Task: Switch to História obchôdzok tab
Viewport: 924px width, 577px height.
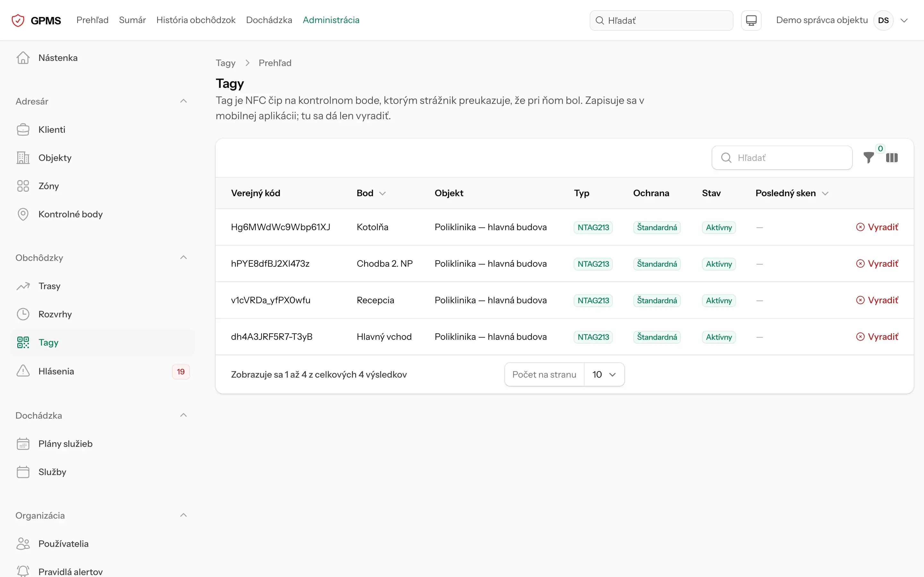Action: coord(196,20)
